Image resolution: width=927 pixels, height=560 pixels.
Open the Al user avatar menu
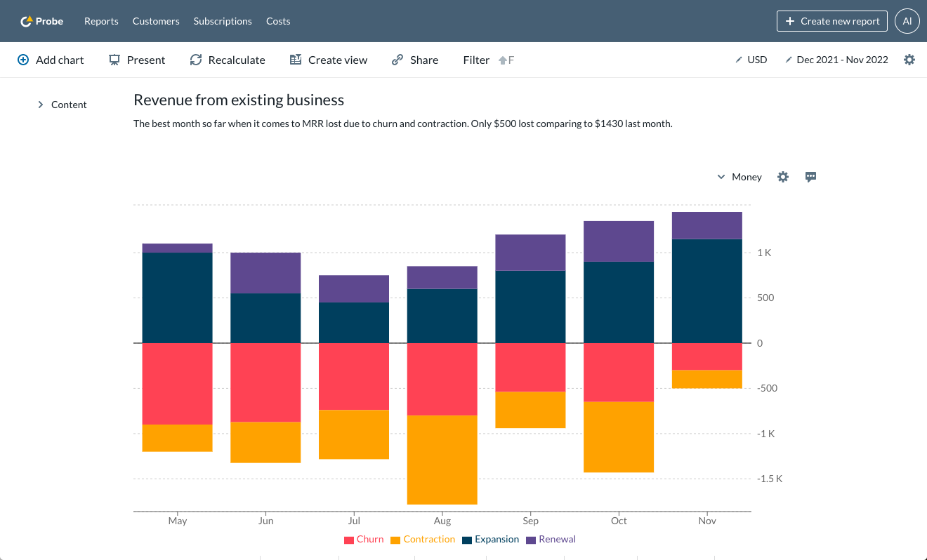[907, 21]
